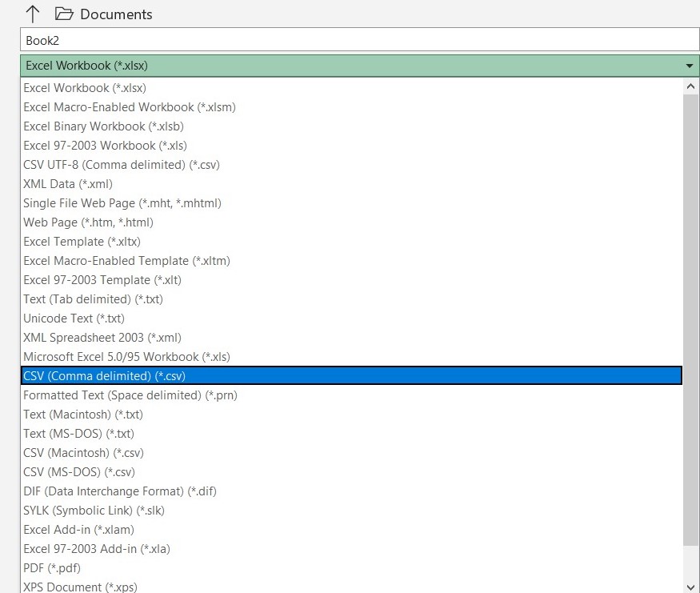This screenshot has width=700, height=593.
Task: Click the up arrow navigation icon
Action: click(x=33, y=14)
